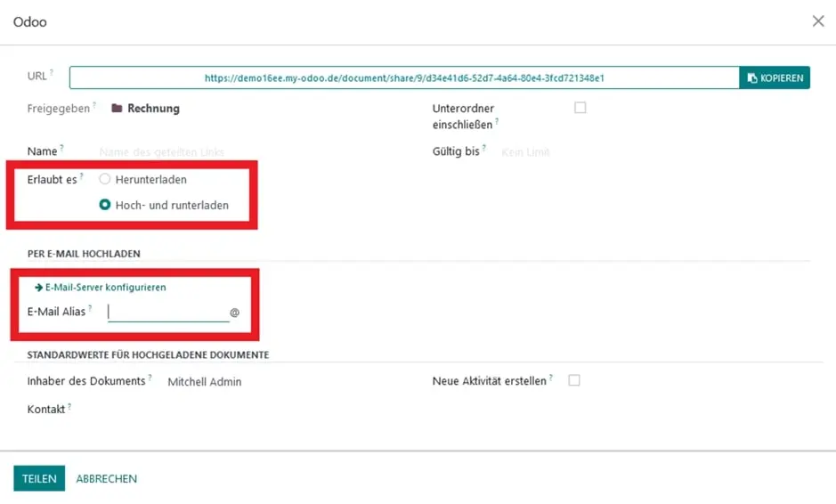Close the Odoo share dialog
Image resolution: width=836 pixels, height=504 pixels.
point(818,21)
